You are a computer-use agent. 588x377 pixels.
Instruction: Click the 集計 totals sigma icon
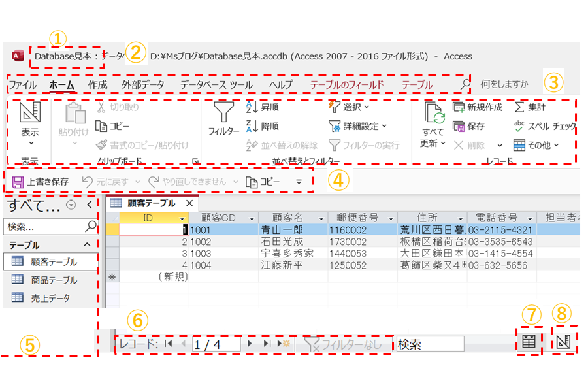pyautogui.click(x=519, y=107)
